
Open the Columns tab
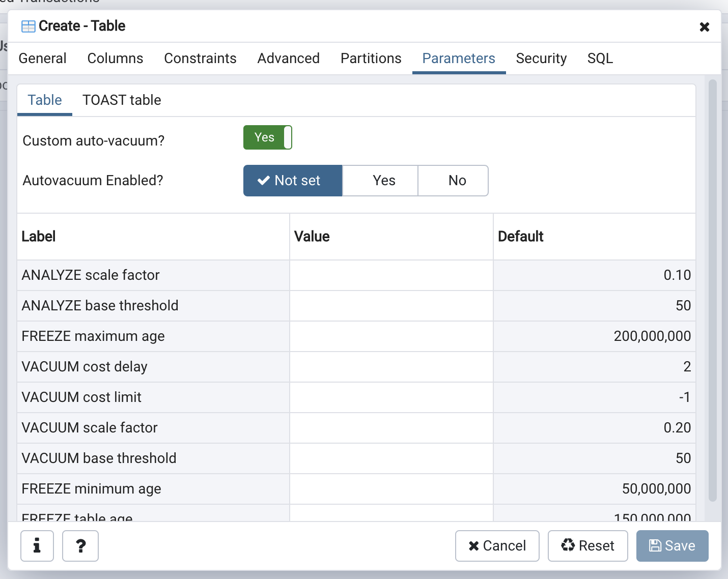[115, 59]
